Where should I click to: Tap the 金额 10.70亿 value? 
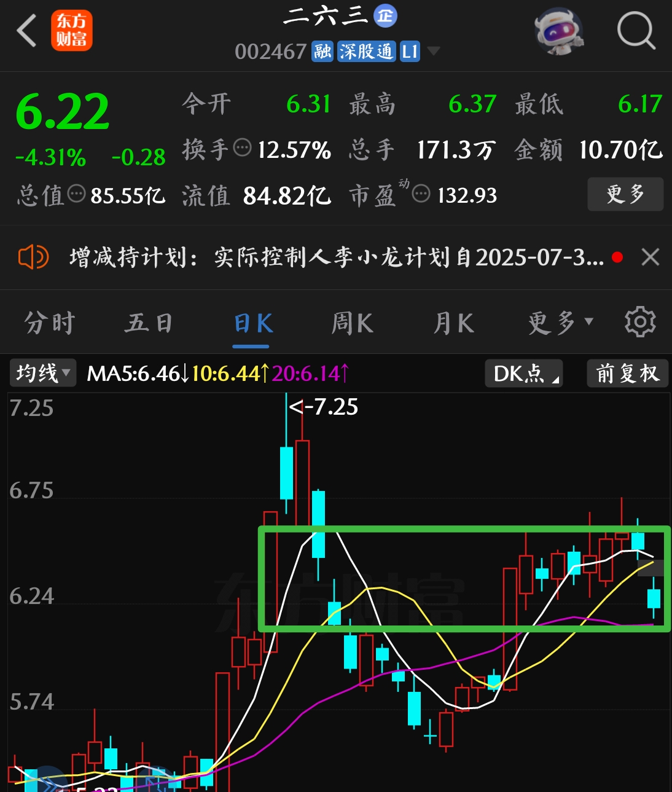[621, 149]
